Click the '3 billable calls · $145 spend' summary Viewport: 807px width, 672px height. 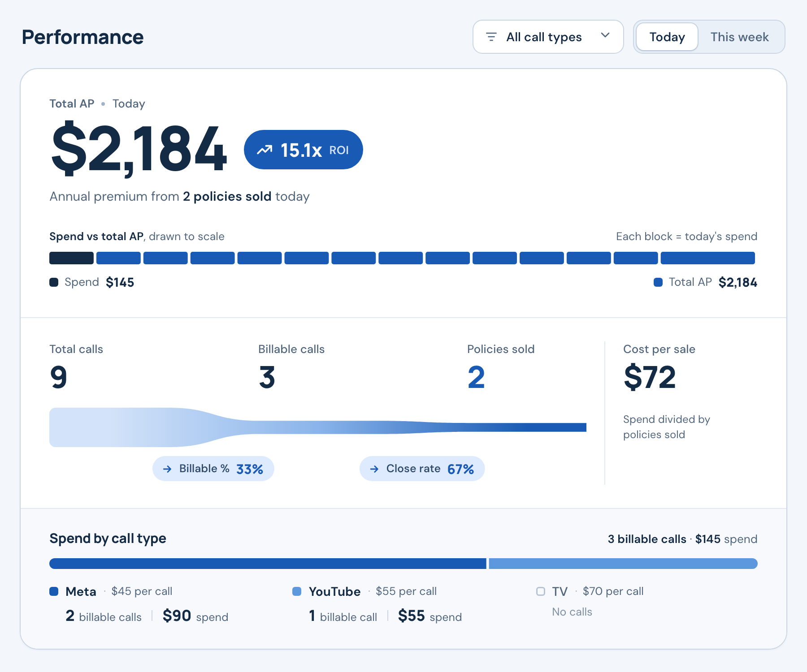[682, 539]
